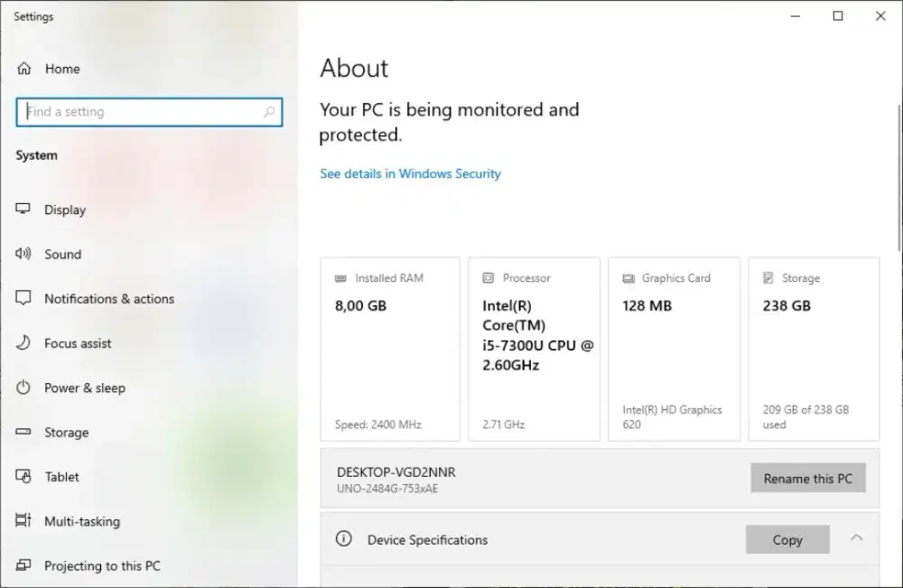Collapse the Device Specifications section chevron
The image size is (903, 588).
point(856,538)
